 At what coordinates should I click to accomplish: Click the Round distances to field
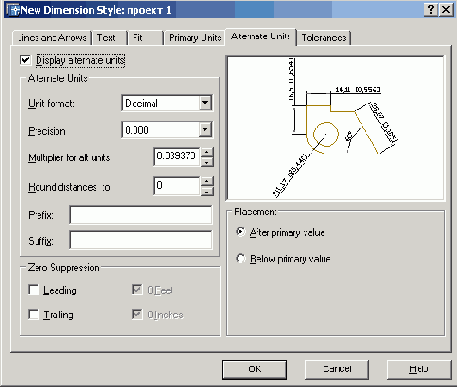(177, 186)
